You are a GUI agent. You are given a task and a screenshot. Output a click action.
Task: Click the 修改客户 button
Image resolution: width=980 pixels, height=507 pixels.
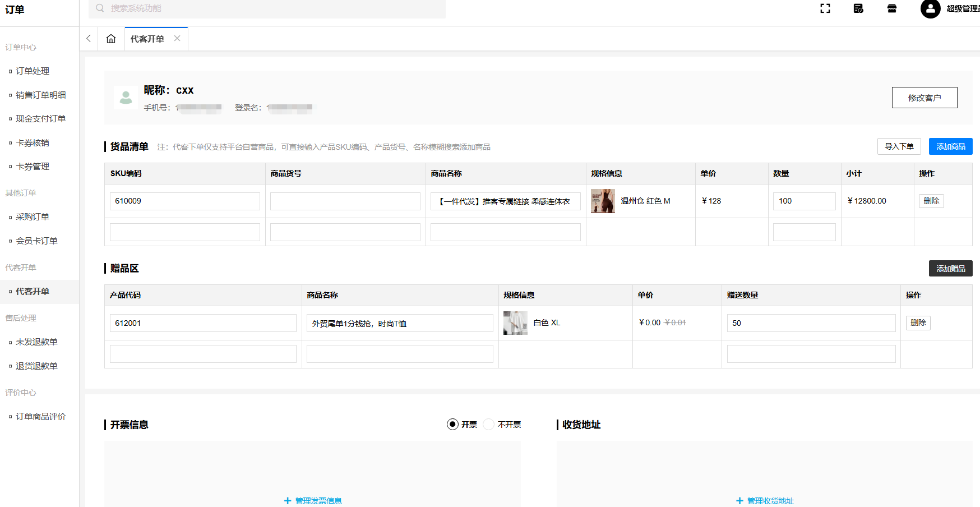[x=924, y=98]
